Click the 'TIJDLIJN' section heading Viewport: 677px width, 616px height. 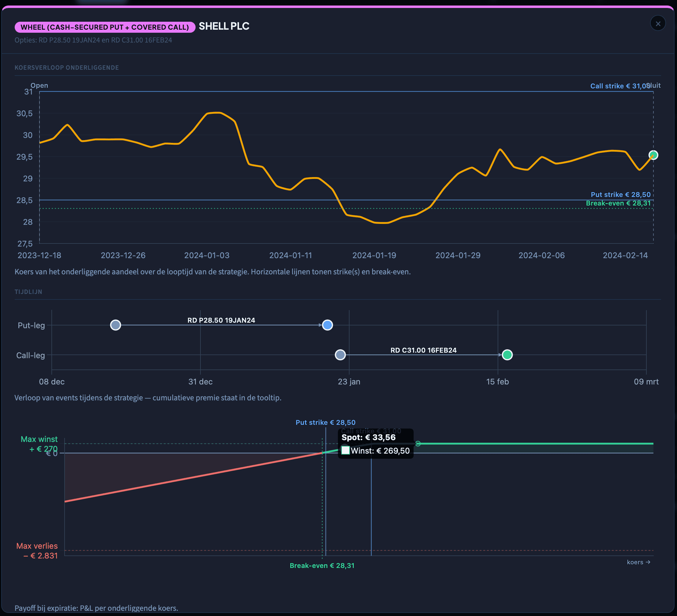(x=28, y=291)
